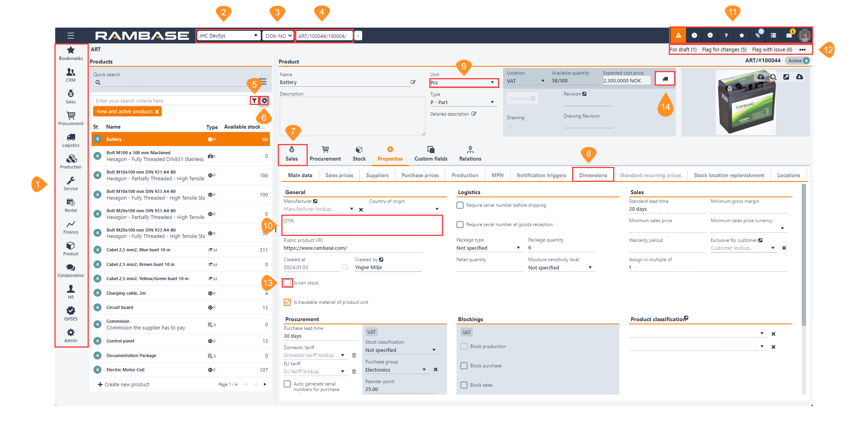Click the hamburger menu icon
Viewport: 868px width, 434px height.
pos(71,36)
